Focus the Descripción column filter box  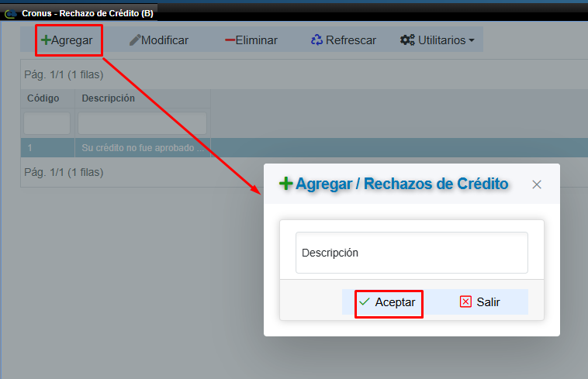[x=142, y=123]
